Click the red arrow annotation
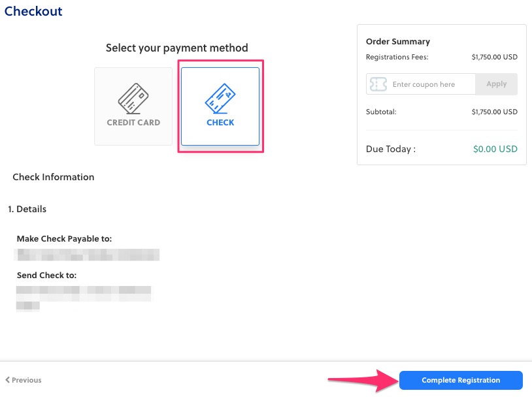Viewport: 532px width, 397px height. pyautogui.click(x=361, y=381)
